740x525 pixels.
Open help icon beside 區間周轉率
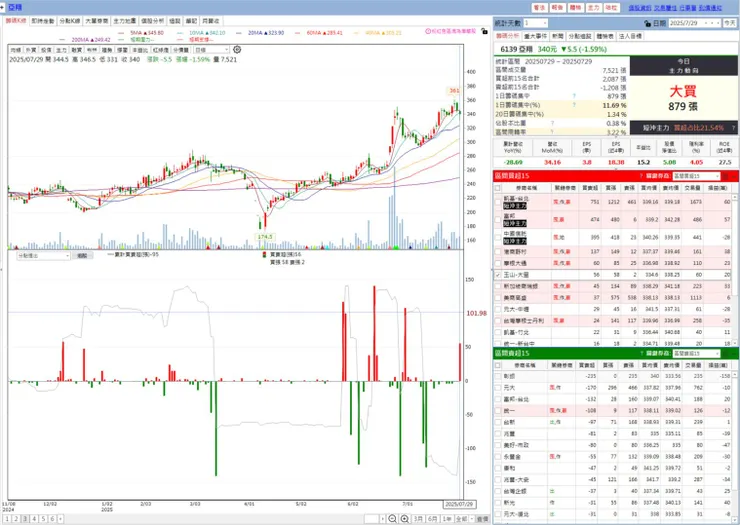pyautogui.click(x=552, y=132)
